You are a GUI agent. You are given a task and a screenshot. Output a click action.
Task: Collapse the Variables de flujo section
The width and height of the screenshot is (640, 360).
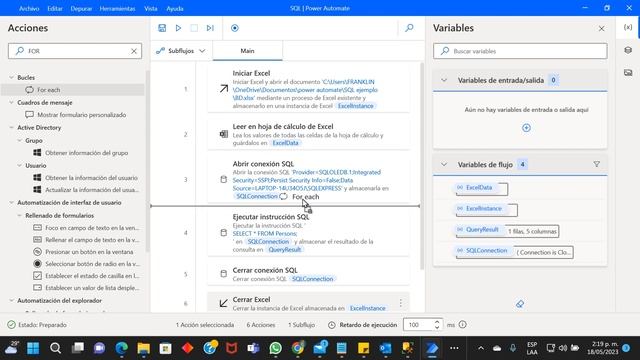coord(444,164)
